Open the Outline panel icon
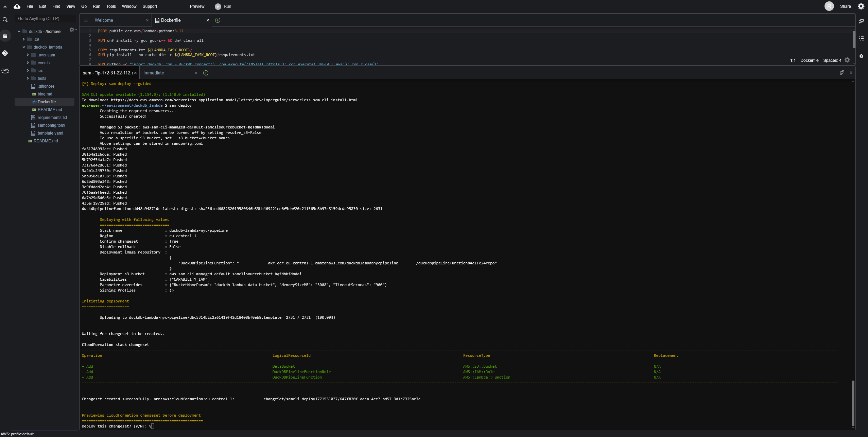 (861, 38)
